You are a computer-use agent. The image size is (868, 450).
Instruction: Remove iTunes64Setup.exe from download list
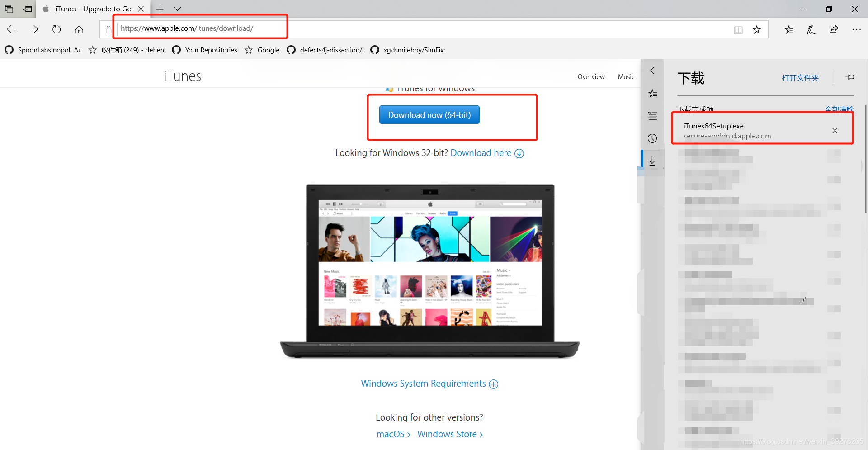point(835,130)
